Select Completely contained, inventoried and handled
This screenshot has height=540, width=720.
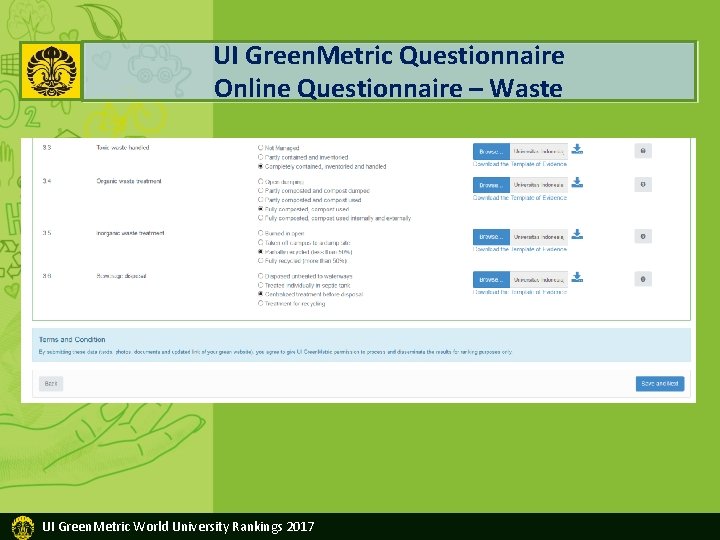click(x=260, y=166)
